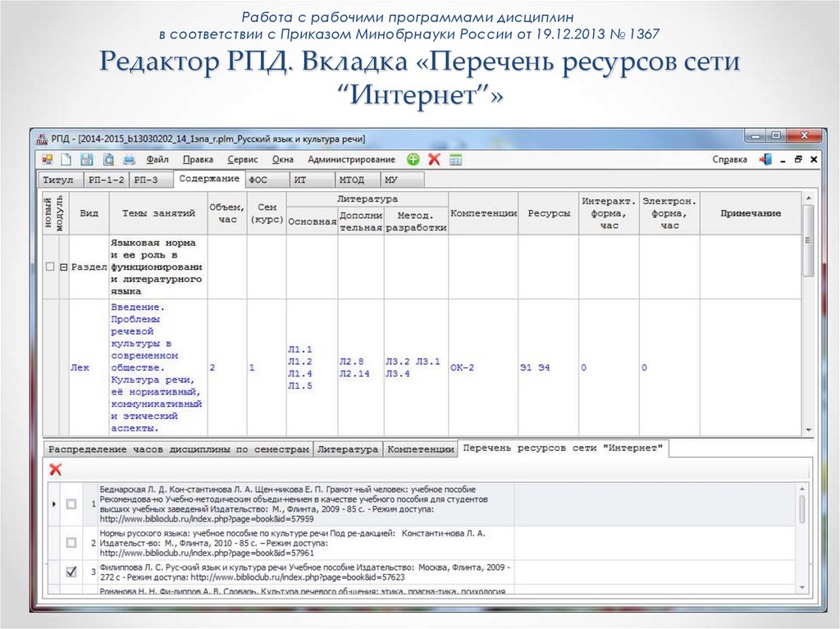This screenshot has width=840, height=629.
Task: Uncheck resource 3 by Филиппова Л. С.
Action: point(70,572)
